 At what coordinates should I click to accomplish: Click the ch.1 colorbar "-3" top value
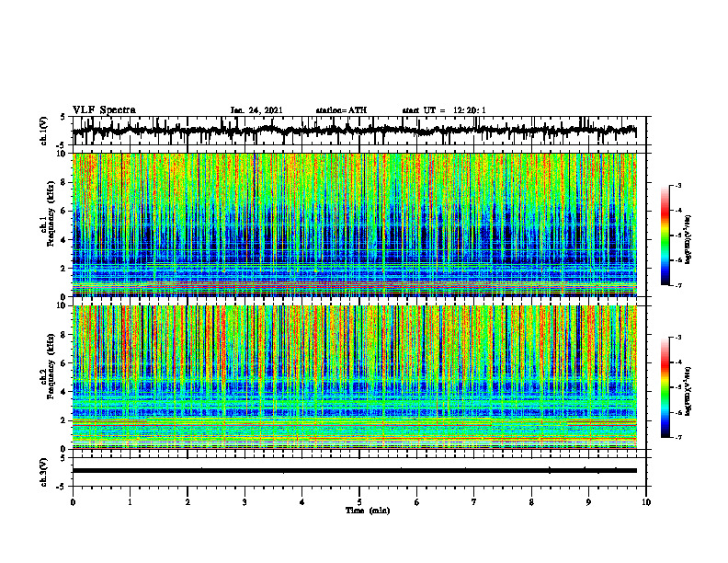coord(677,185)
